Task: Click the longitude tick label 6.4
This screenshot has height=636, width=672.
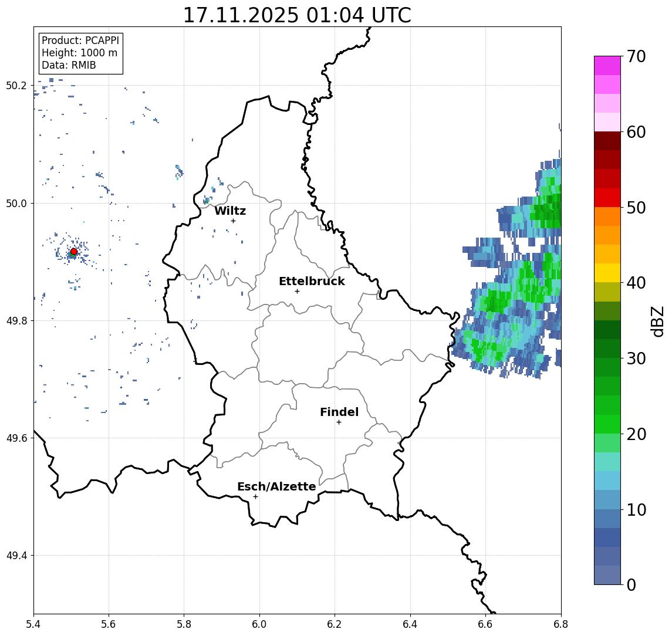Action: click(x=410, y=624)
